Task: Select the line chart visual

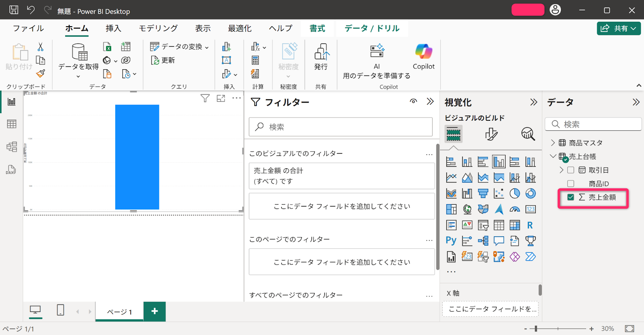Action: (x=451, y=178)
